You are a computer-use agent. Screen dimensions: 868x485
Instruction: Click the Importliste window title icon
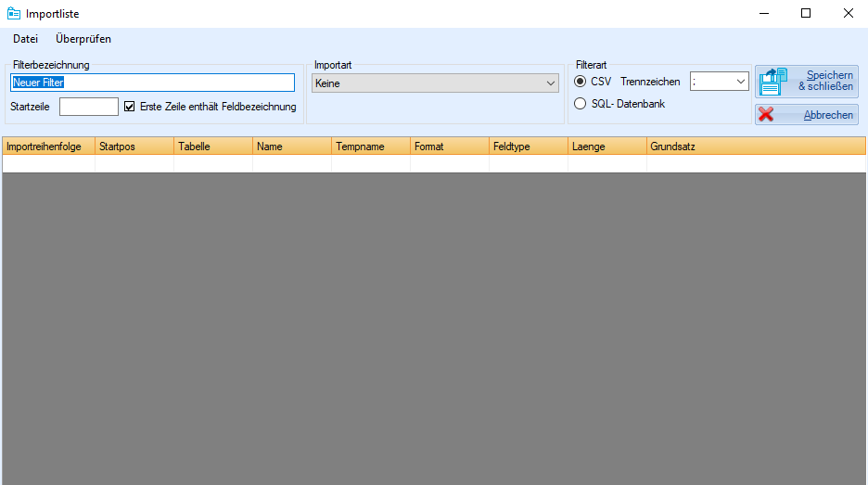[x=14, y=13]
